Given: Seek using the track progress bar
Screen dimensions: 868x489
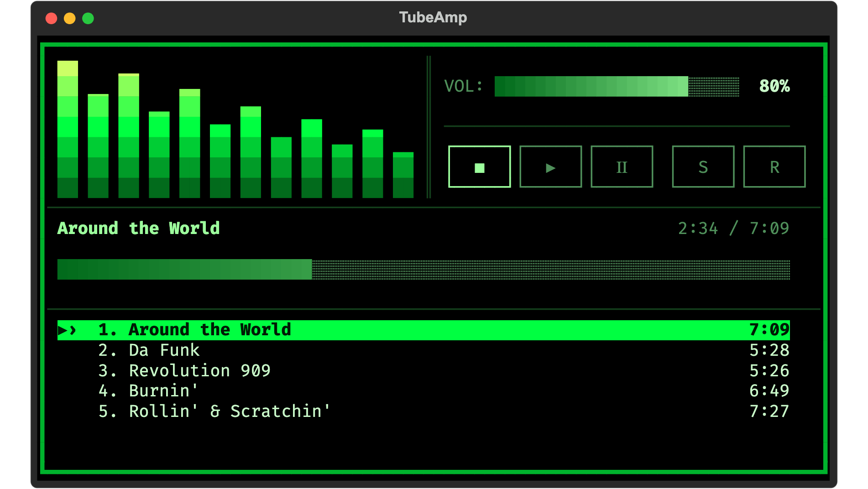Looking at the screenshot, I should click(424, 269).
